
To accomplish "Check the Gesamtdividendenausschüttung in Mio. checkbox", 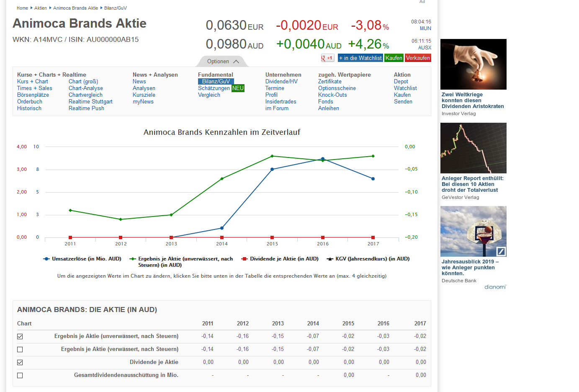I will (20, 375).
